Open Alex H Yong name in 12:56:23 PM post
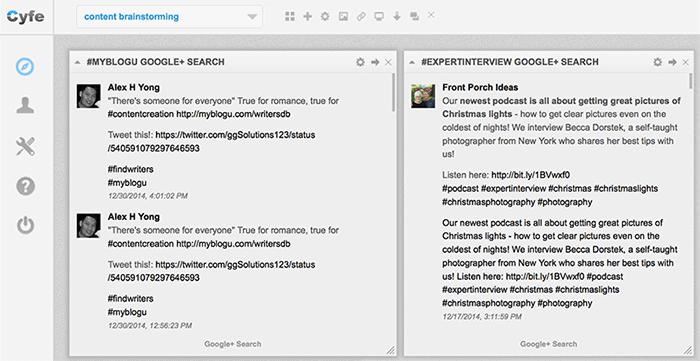 pos(133,217)
